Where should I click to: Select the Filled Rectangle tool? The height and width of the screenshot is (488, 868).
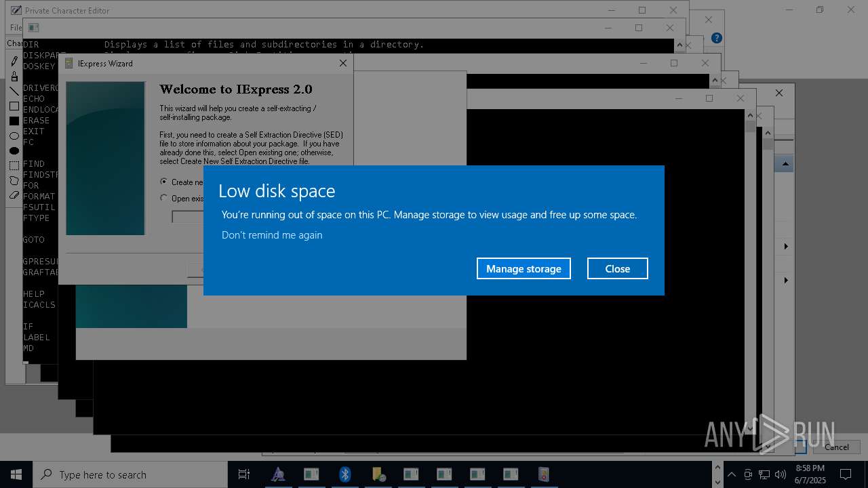tap(14, 121)
